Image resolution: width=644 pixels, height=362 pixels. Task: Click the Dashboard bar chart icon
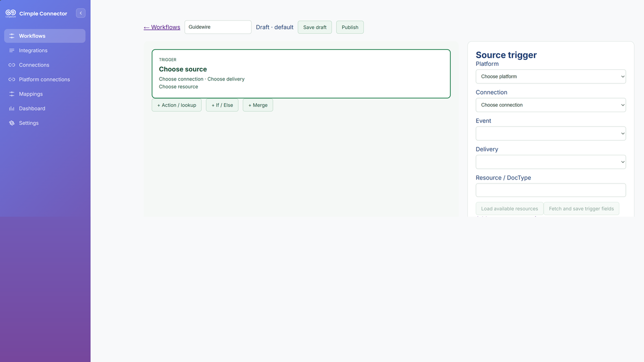(12, 109)
